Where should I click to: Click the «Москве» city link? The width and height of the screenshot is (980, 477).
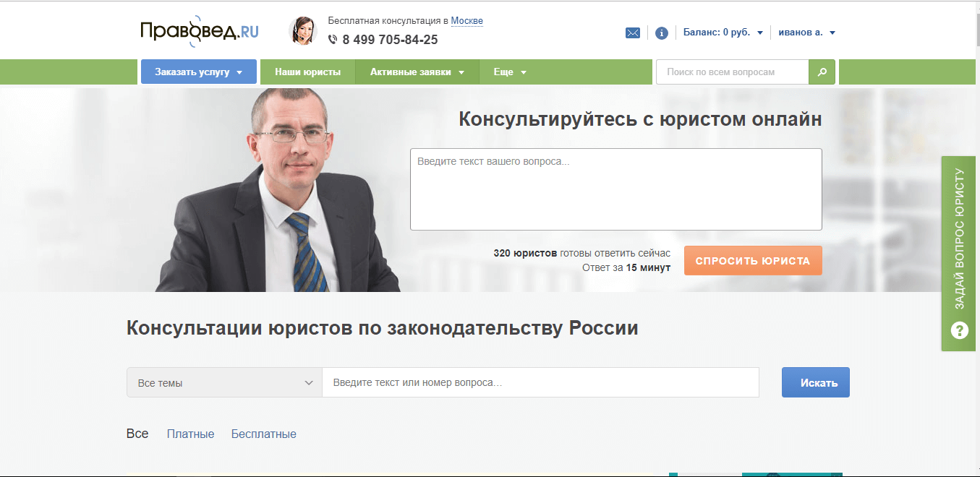click(466, 21)
